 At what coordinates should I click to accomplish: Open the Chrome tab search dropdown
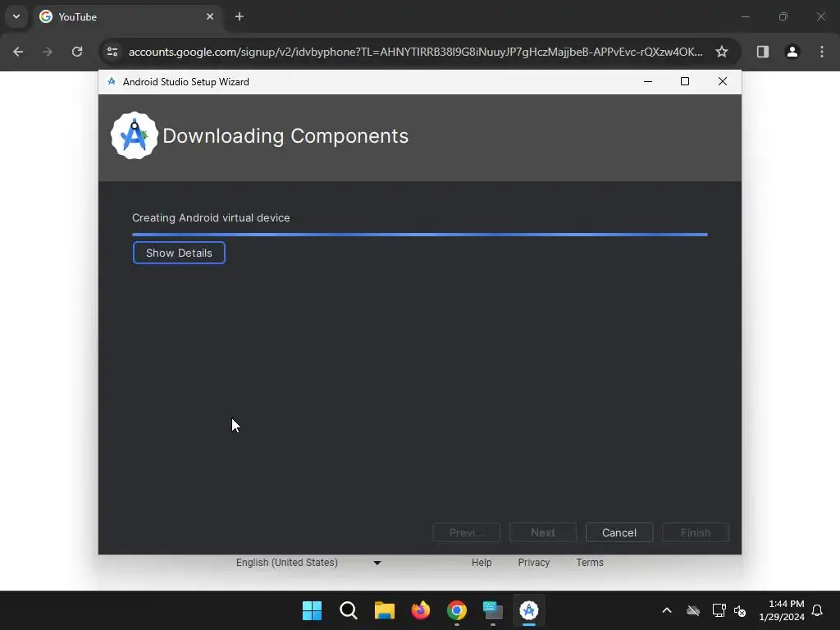[16, 16]
